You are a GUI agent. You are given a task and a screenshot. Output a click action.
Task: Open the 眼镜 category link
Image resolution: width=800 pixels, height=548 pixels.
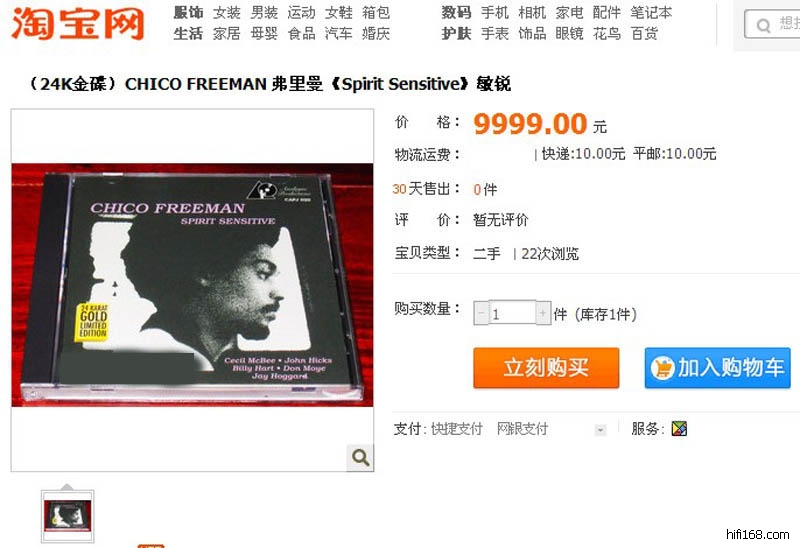click(x=569, y=34)
